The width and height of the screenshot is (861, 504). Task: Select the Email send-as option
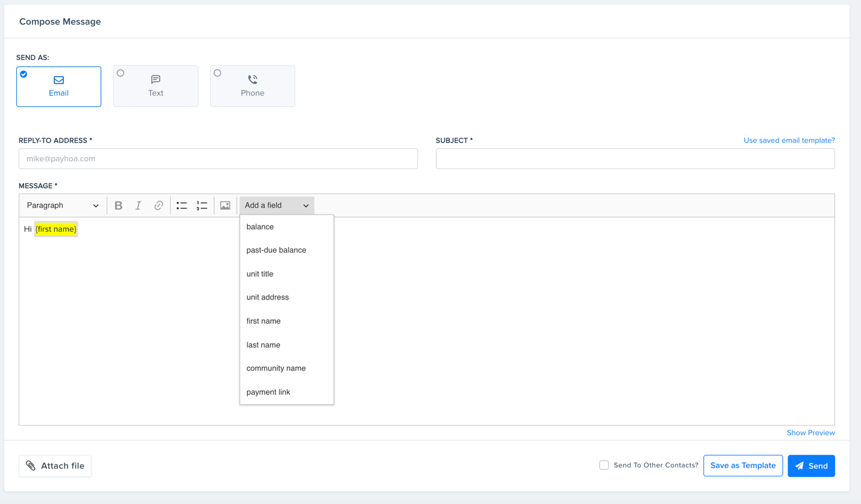tap(59, 87)
